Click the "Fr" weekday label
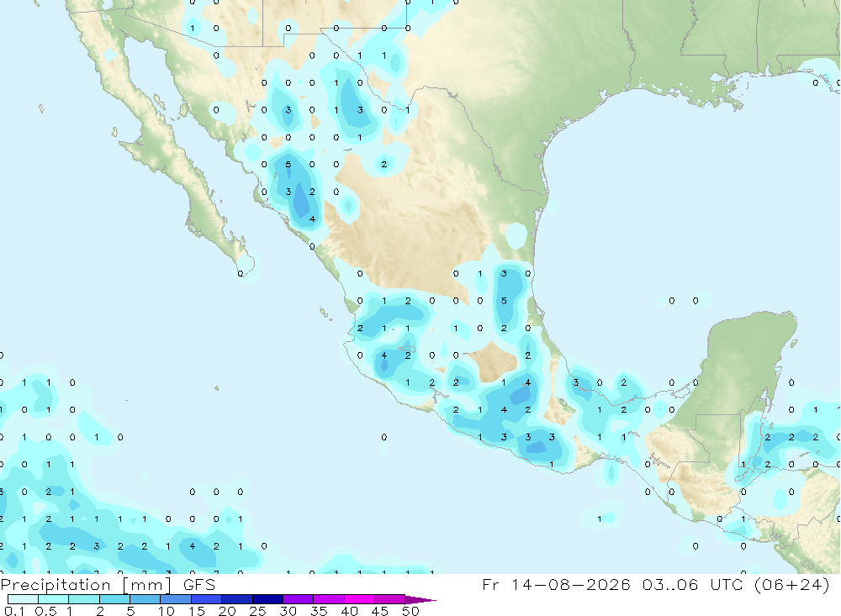The width and height of the screenshot is (841, 616). click(491, 584)
